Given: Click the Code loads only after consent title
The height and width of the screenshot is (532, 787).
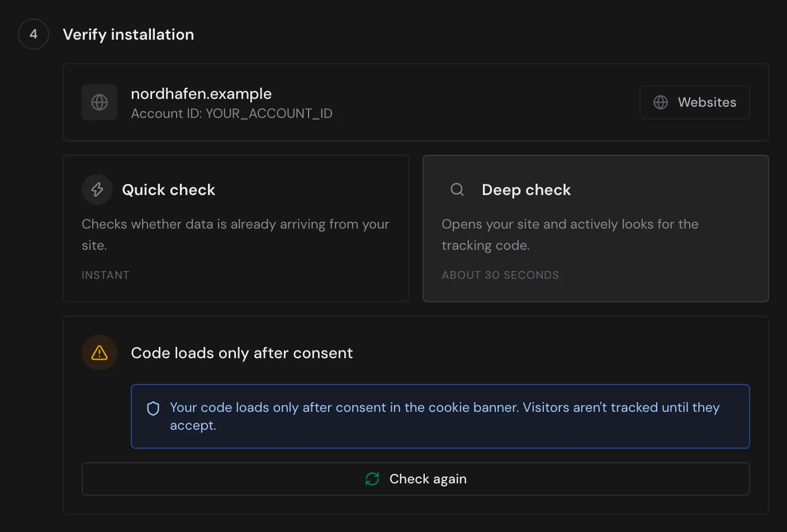Looking at the screenshot, I should tap(241, 353).
